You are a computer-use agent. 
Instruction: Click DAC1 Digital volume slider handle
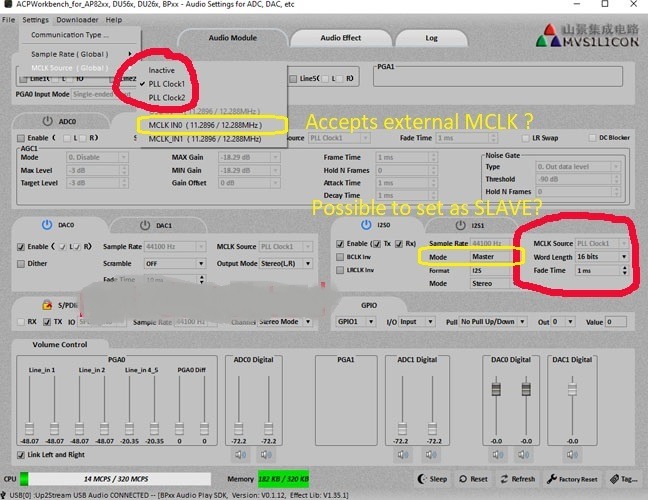[572, 389]
